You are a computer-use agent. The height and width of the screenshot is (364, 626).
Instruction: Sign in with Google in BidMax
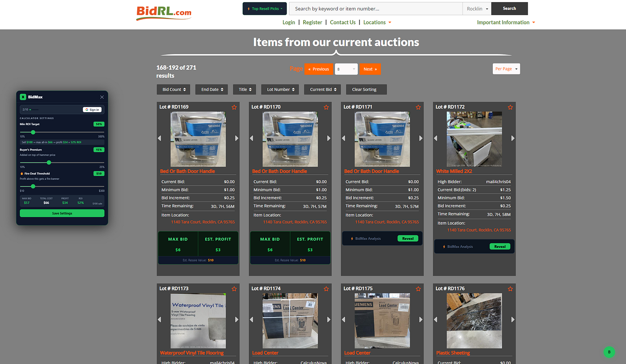click(x=92, y=109)
